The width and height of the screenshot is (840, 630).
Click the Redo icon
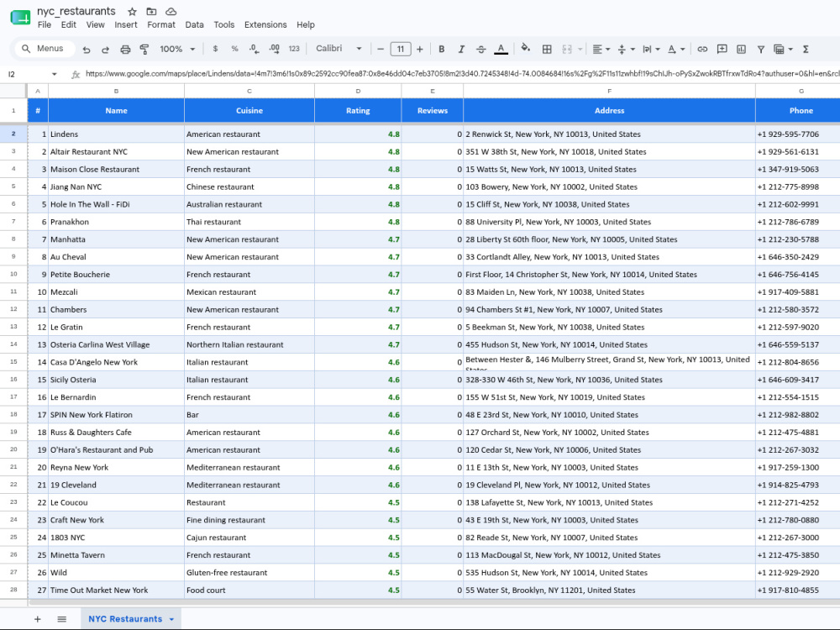click(106, 50)
